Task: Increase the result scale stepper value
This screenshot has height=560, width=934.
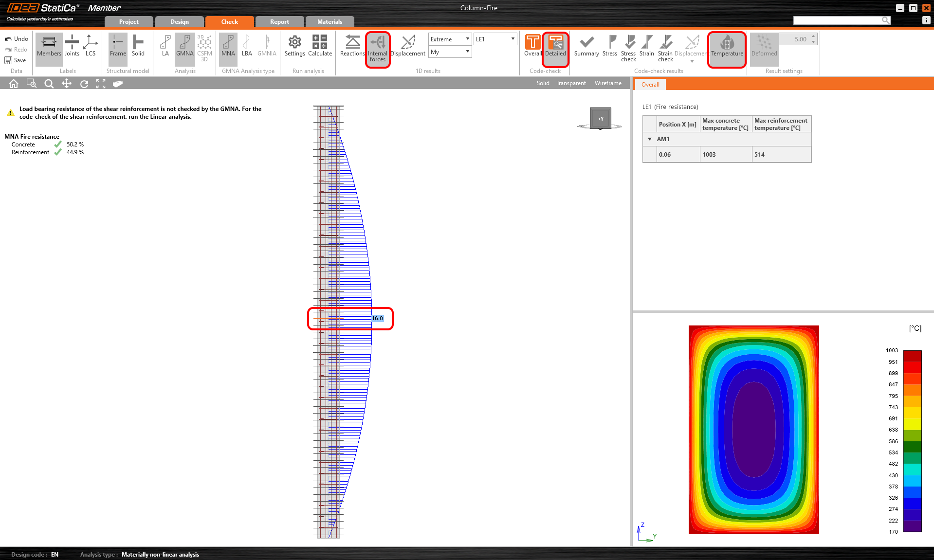Action: click(813, 36)
